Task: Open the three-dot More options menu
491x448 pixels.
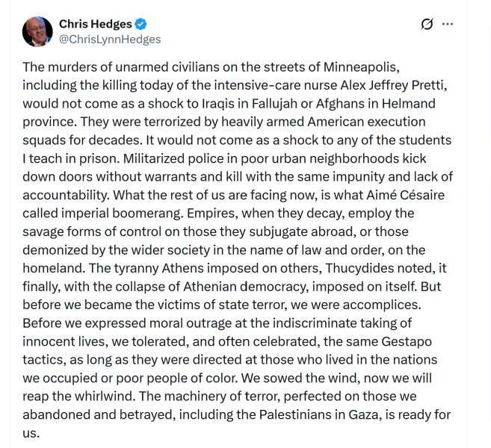Action: pos(448,24)
